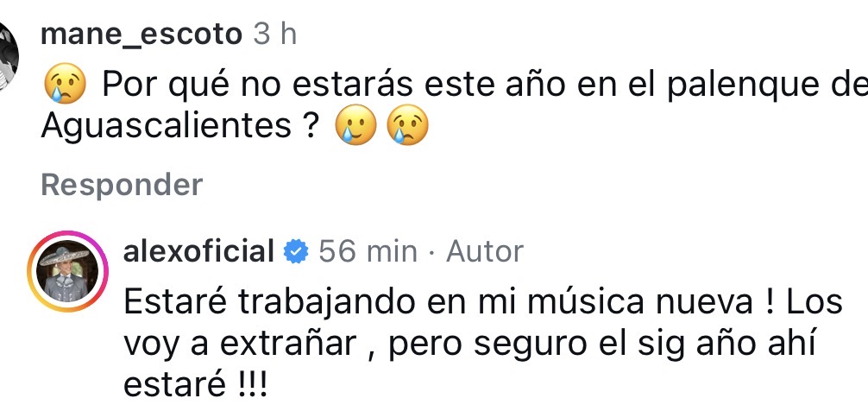Click the "56 min" reply timestamp
The image size is (868, 411).
pyautogui.click(x=368, y=251)
